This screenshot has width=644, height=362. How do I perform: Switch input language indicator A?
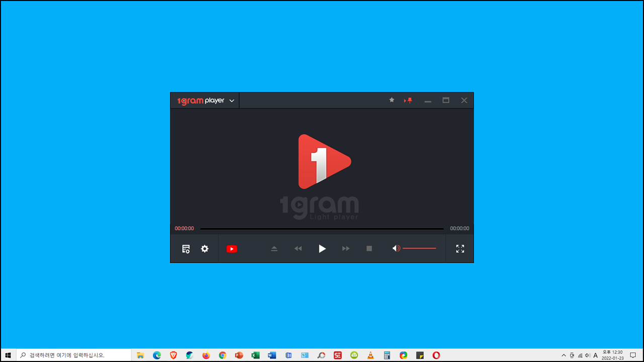click(596, 355)
